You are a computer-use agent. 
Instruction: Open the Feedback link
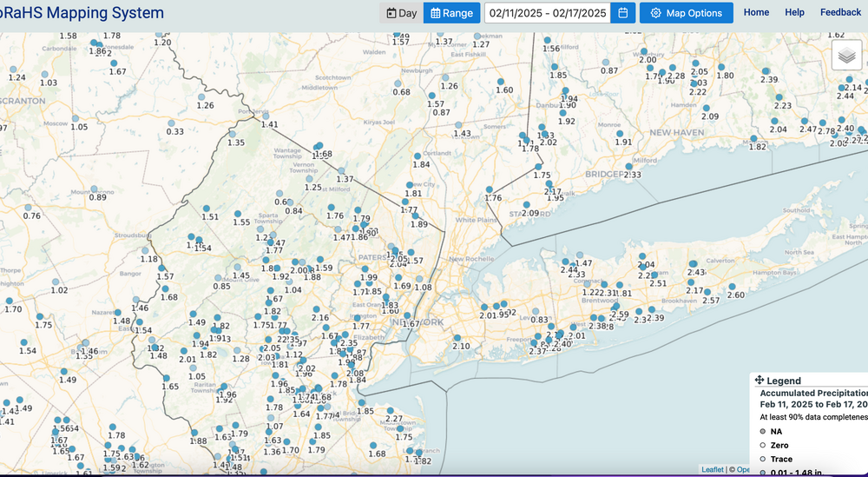(x=840, y=12)
